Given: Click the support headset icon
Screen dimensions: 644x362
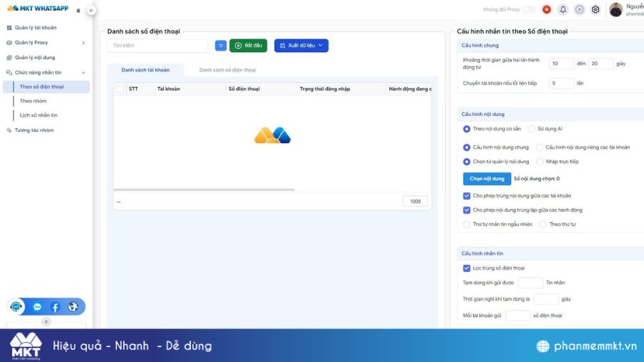Looking at the screenshot, I should [x=16, y=307].
